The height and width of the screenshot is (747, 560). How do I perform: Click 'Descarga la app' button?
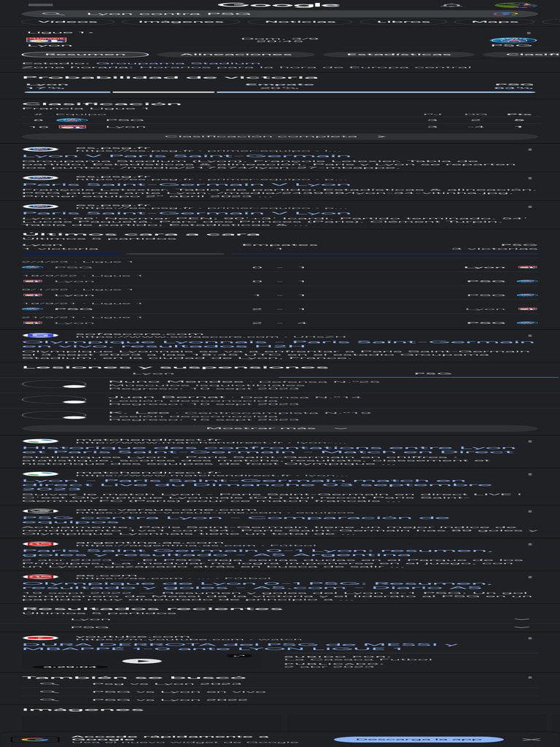(419, 740)
